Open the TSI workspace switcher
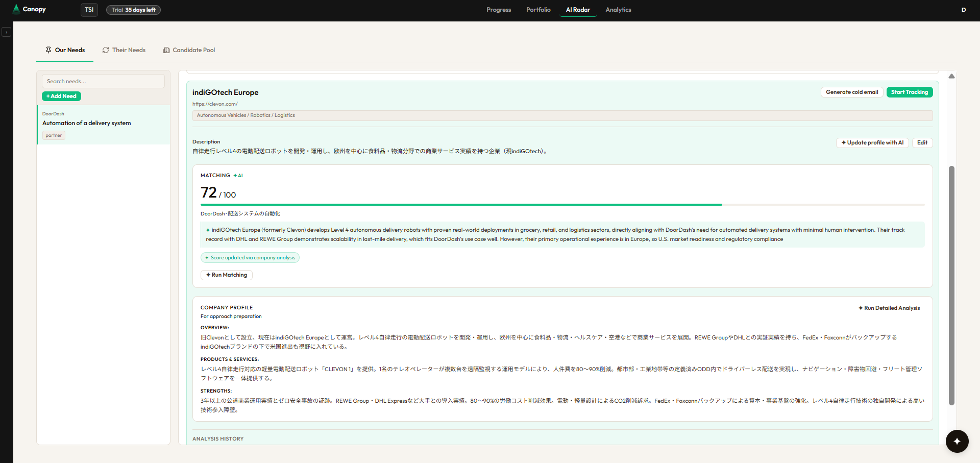980x463 pixels. 89,10
